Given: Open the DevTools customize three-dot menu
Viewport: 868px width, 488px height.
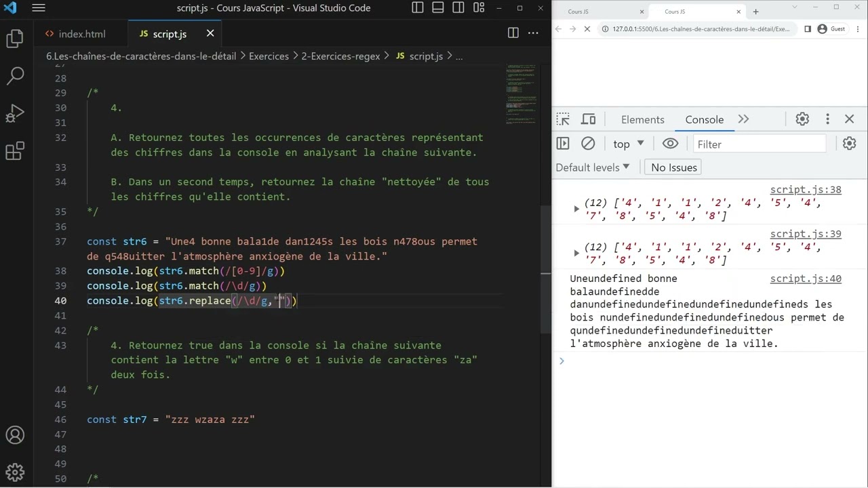Looking at the screenshot, I should click(827, 119).
